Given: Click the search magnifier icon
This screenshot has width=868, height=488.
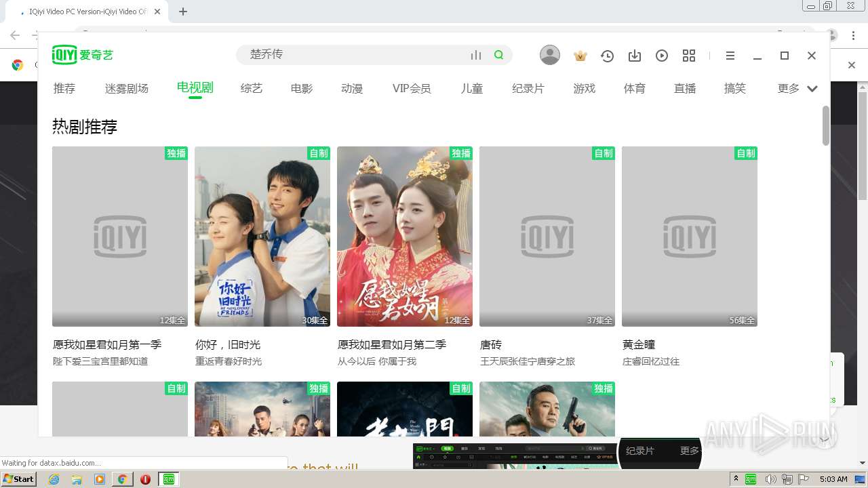Looking at the screenshot, I should click(499, 55).
